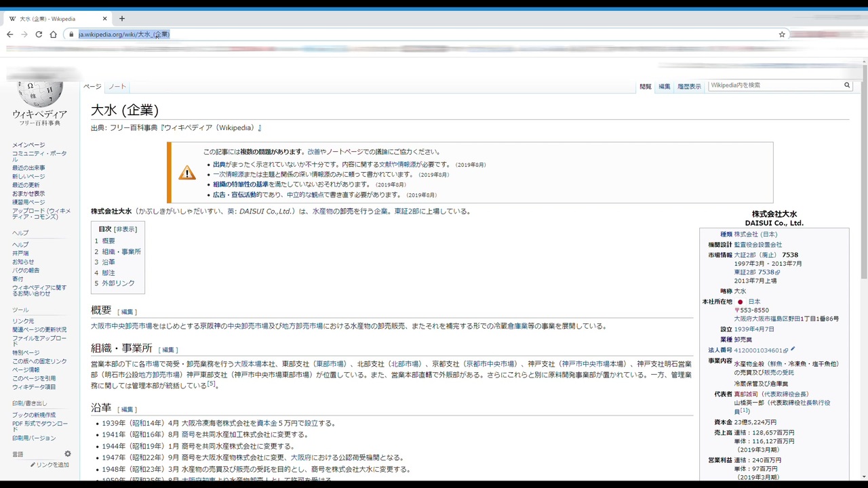Screen dimensions: 868x488
Task: Bookmark this page with the star icon
Action: pyautogui.click(x=782, y=35)
